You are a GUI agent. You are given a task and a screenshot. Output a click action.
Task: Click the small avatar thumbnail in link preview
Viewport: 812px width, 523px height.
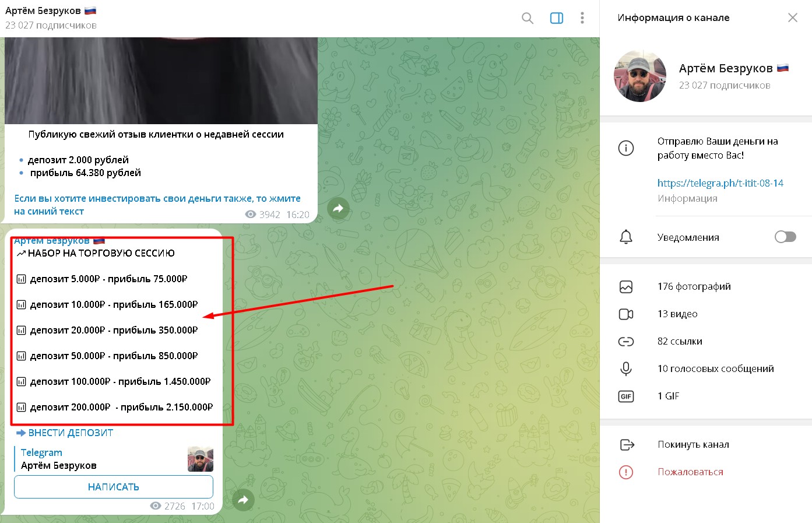201,459
